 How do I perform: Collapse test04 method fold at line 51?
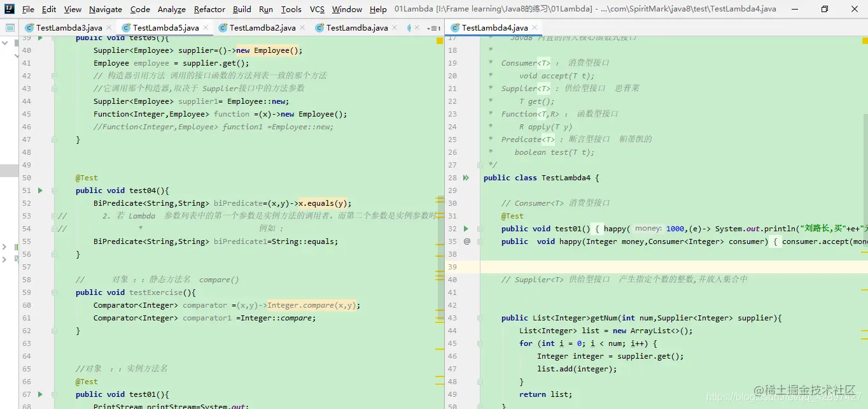[54, 190]
